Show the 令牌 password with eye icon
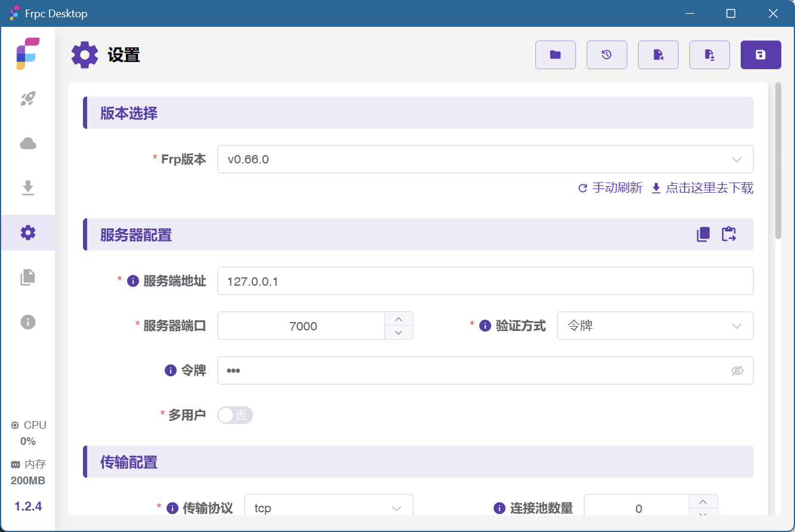 (737, 371)
